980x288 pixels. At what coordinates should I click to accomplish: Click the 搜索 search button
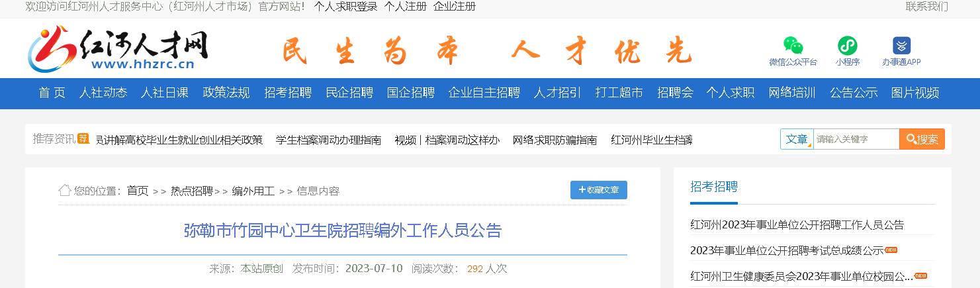point(922,139)
